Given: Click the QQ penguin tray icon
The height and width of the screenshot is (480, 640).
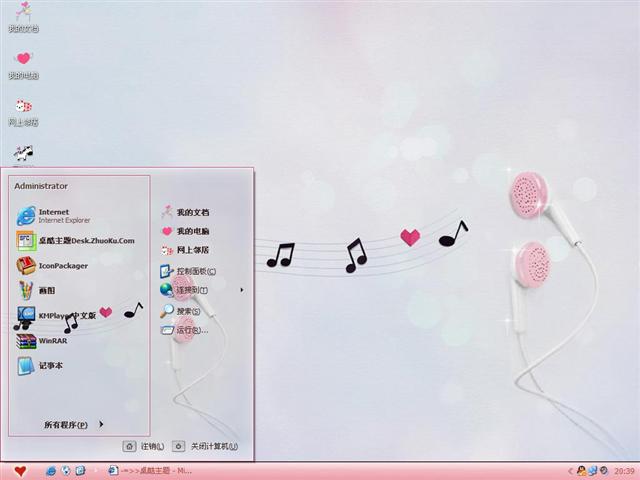Looking at the screenshot, I should coord(582,471).
